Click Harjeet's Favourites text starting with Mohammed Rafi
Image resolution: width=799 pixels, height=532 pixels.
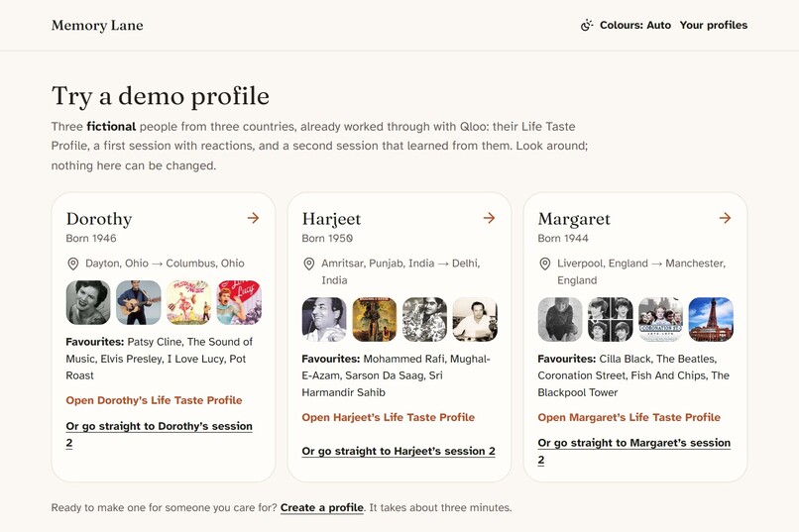click(x=396, y=375)
